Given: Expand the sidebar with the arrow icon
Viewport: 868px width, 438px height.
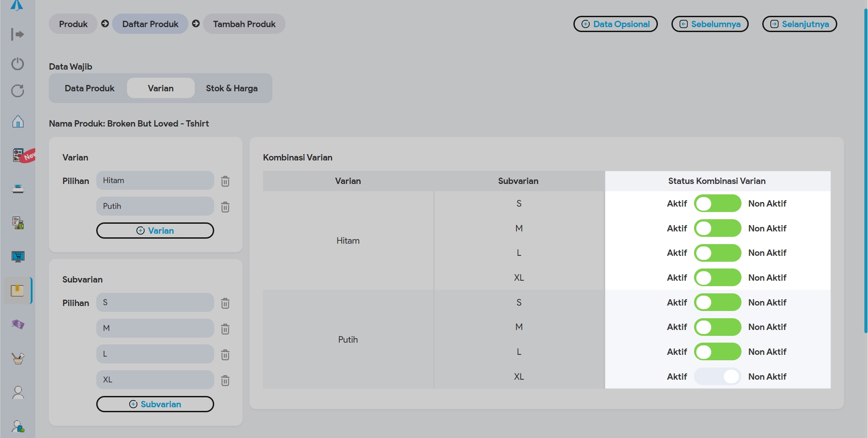Looking at the screenshot, I should click(18, 34).
